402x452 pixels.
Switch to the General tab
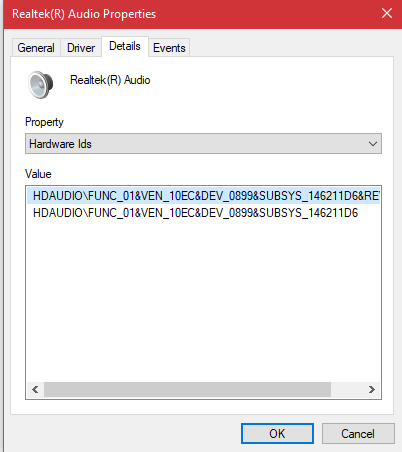point(36,48)
